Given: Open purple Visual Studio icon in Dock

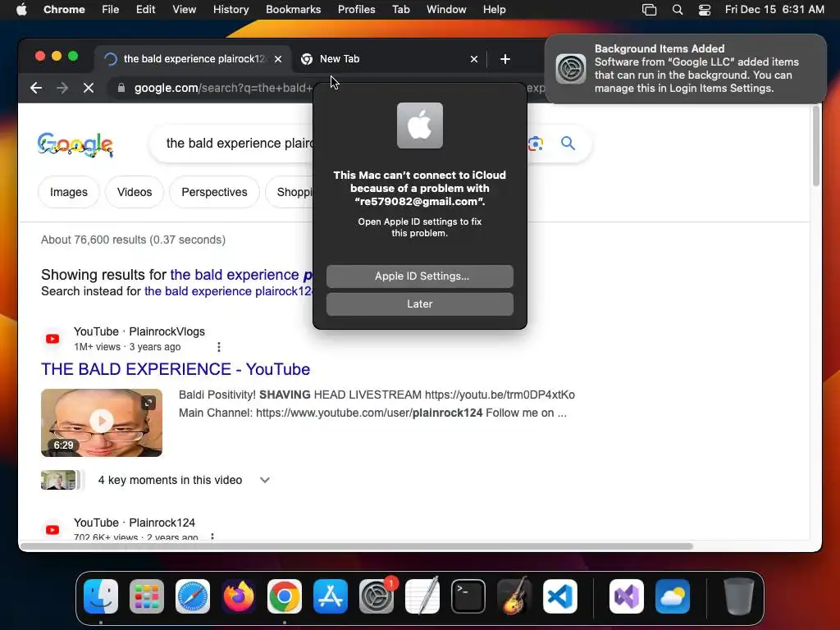Looking at the screenshot, I should (x=627, y=596).
